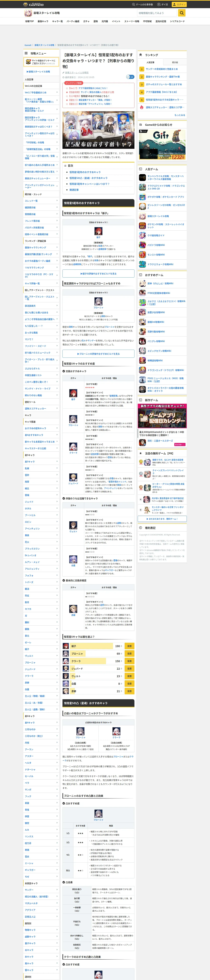Screen dimensions: 210x980
Task: Click the flame icon for 遺物スコアチェッカー
Action: coord(142,107)
